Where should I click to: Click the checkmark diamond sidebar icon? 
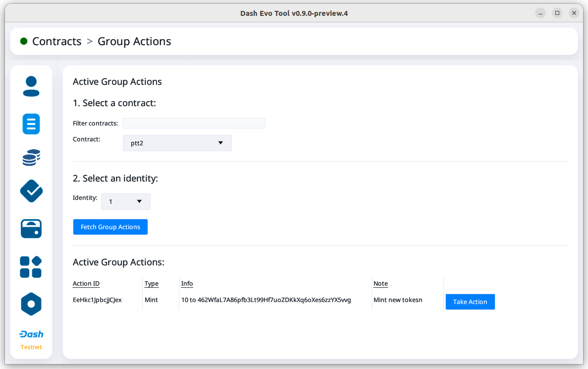(31, 191)
